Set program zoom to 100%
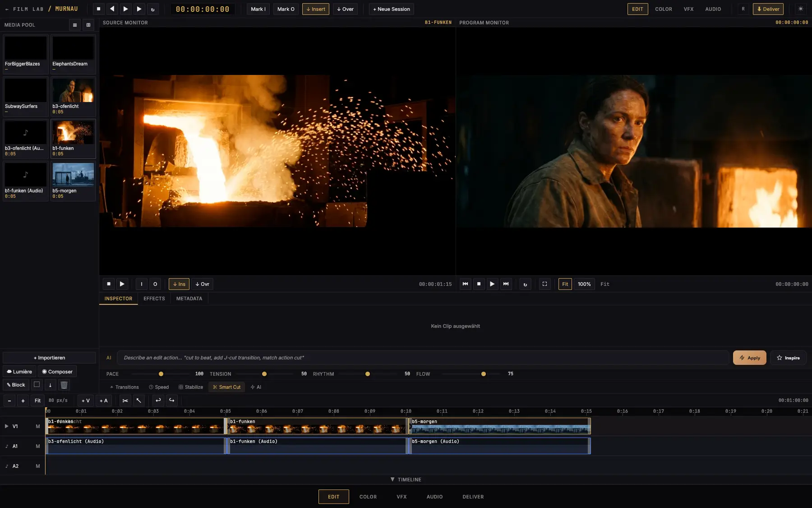812x508 pixels. 584,284
